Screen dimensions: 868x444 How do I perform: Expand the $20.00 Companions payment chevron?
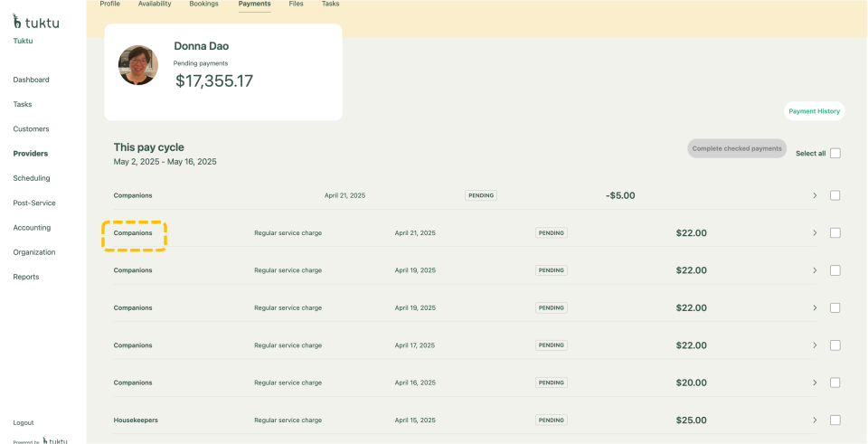click(x=814, y=383)
